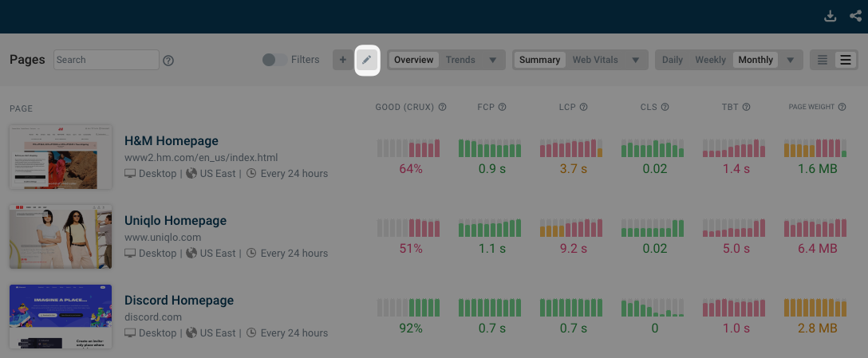This screenshot has height=358, width=868.
Task: Open dropdown arrow after Web Vitals
Action: (636, 60)
